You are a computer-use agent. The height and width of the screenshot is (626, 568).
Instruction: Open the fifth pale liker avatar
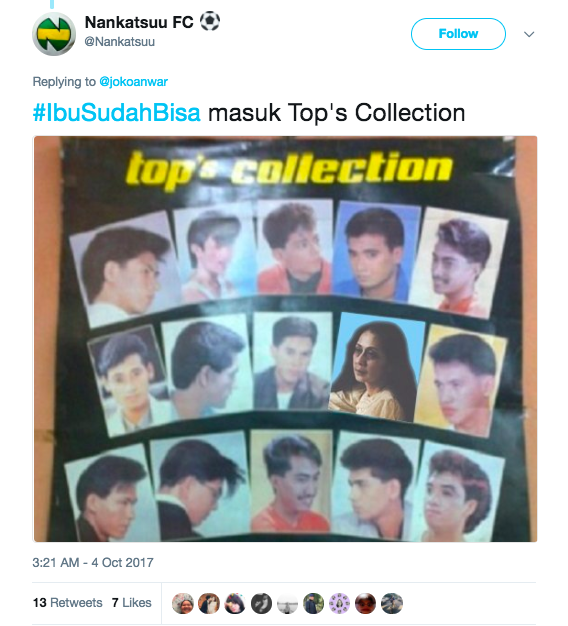(x=287, y=603)
